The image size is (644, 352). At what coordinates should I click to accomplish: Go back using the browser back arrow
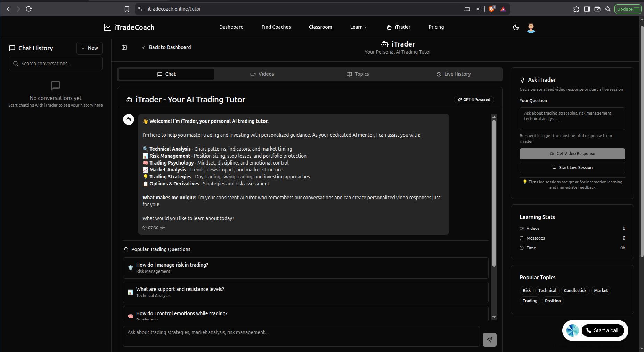(8, 9)
